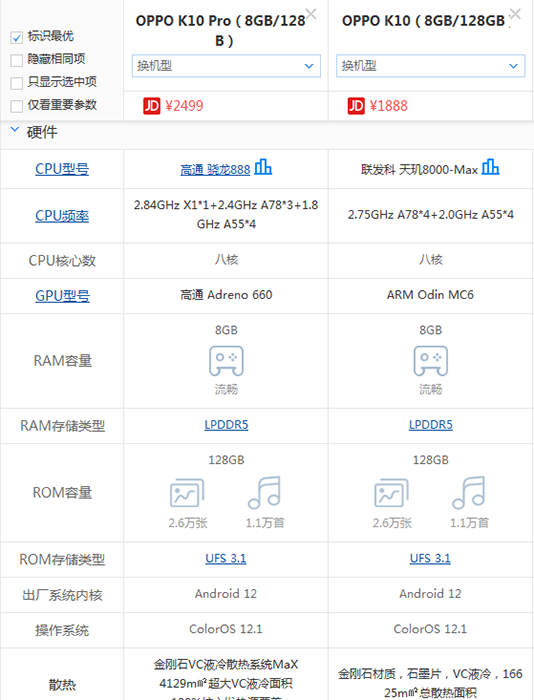Click music note icon in K10 ROM row
The image size is (534, 700).
[469, 492]
